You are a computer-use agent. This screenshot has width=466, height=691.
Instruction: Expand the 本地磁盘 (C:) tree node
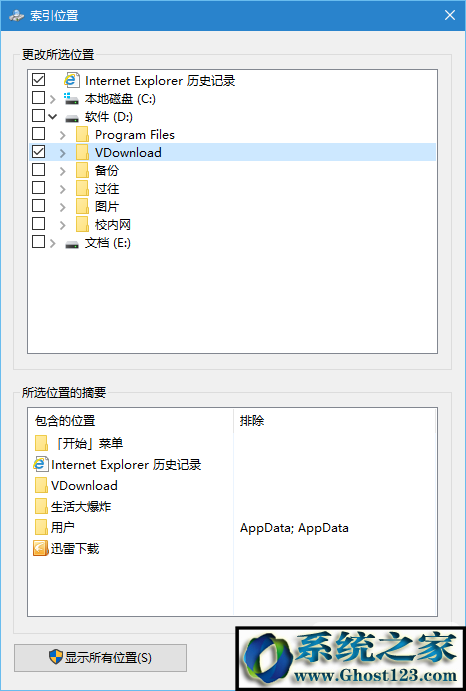tap(53, 99)
